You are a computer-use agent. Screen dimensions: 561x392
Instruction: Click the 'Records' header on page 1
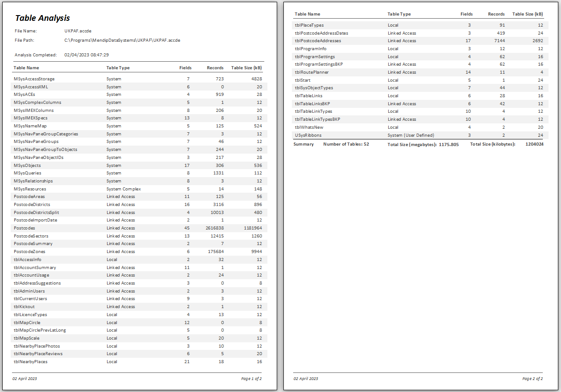click(x=215, y=68)
